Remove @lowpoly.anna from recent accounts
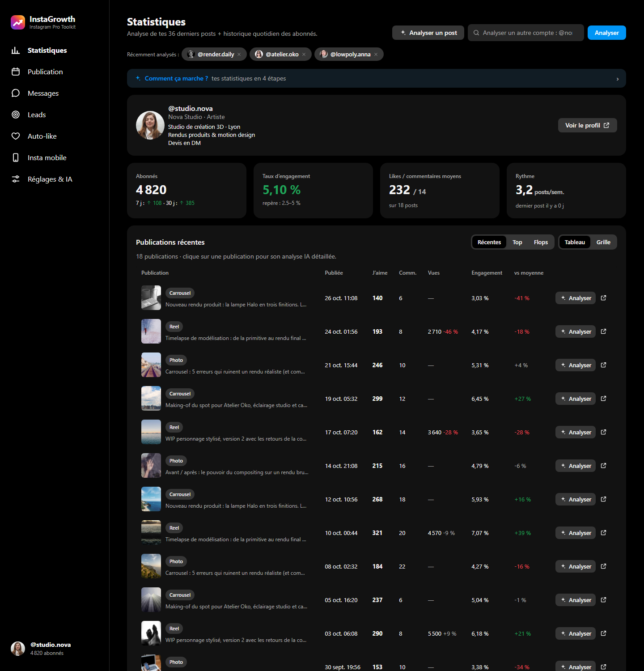Image resolution: width=644 pixels, height=671 pixels. (376, 55)
